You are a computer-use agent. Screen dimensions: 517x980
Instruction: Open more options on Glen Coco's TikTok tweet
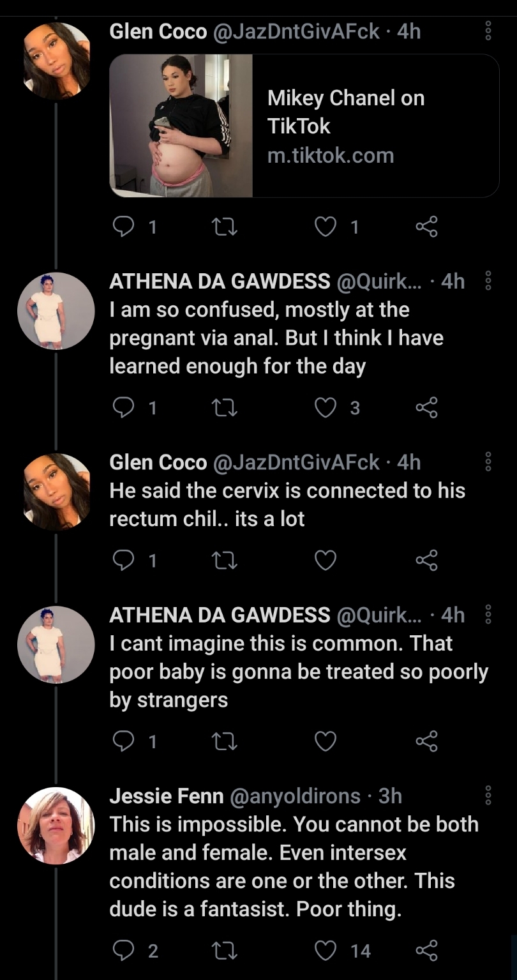[488, 31]
